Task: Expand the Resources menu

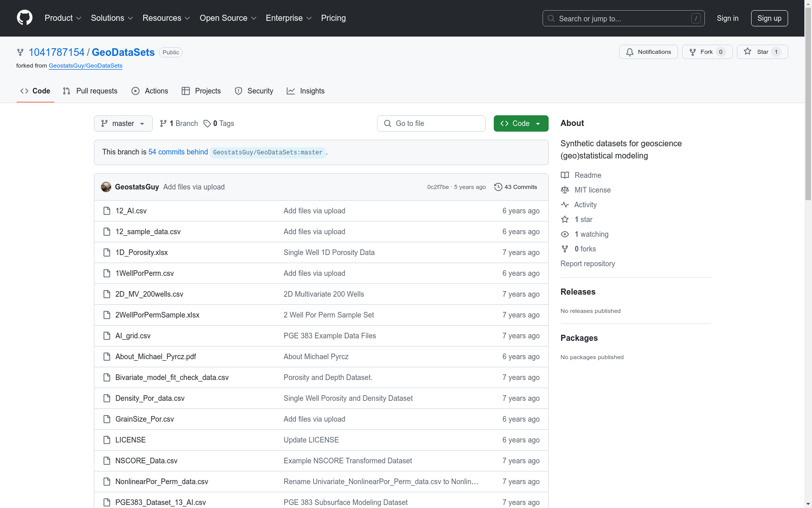Action: (x=166, y=18)
